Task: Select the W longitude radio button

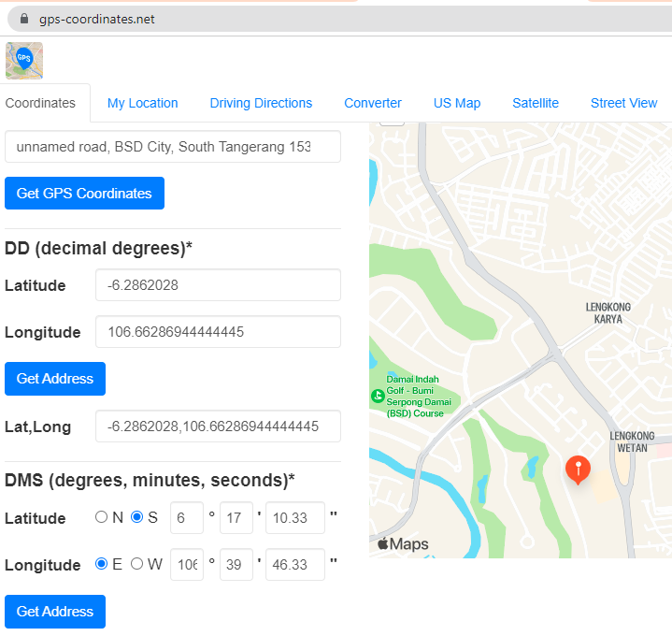Action: coord(136,564)
